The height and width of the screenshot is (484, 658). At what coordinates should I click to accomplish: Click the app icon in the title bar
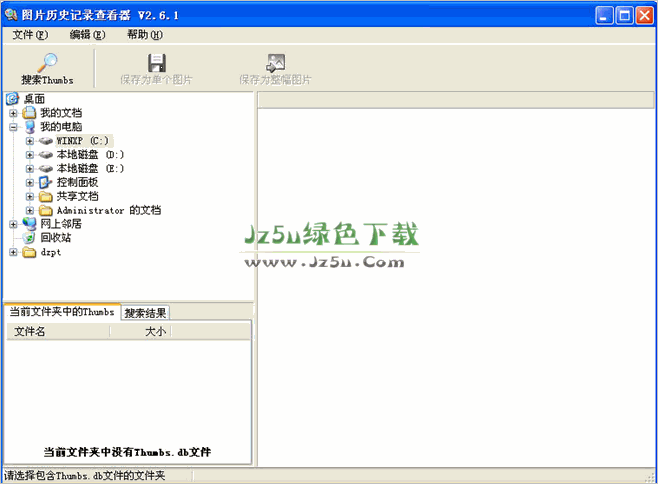[x=11, y=15]
